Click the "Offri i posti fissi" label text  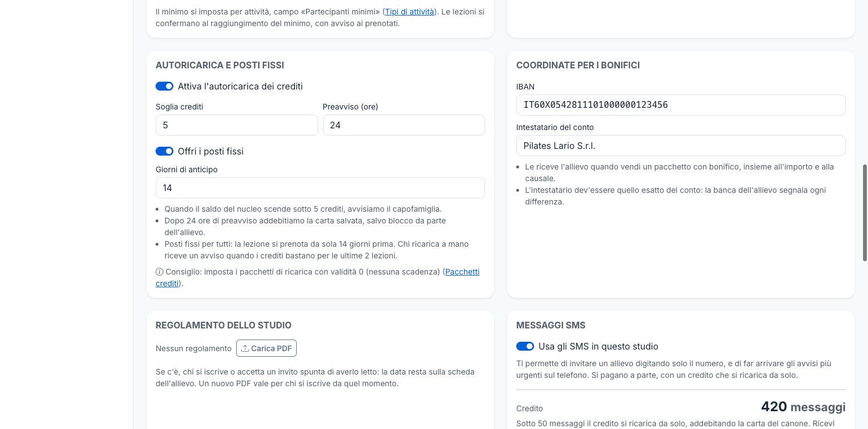[x=211, y=151]
